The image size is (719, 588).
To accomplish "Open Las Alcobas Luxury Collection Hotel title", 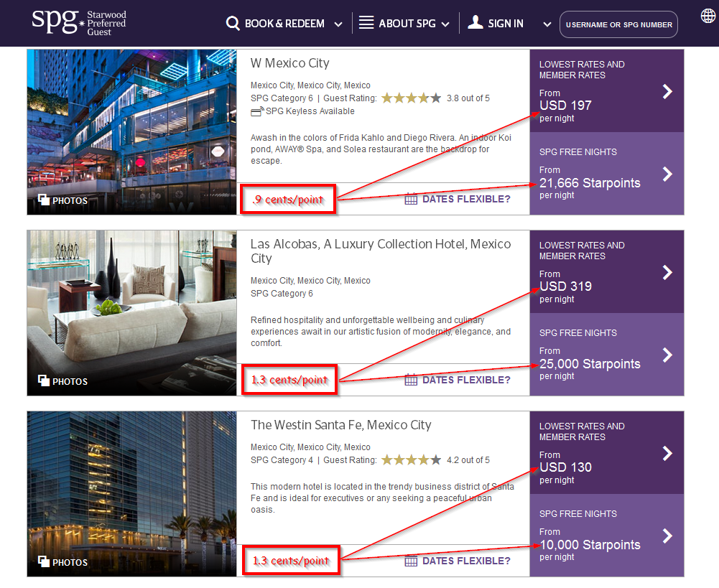I will click(x=381, y=251).
